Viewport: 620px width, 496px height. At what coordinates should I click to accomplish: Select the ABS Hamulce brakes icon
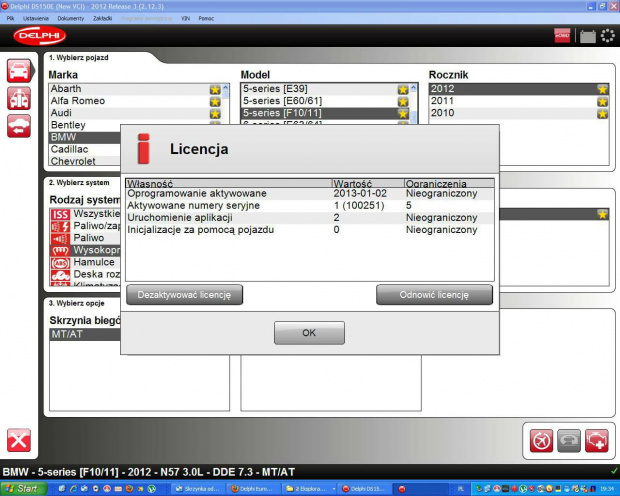pyautogui.click(x=60, y=263)
